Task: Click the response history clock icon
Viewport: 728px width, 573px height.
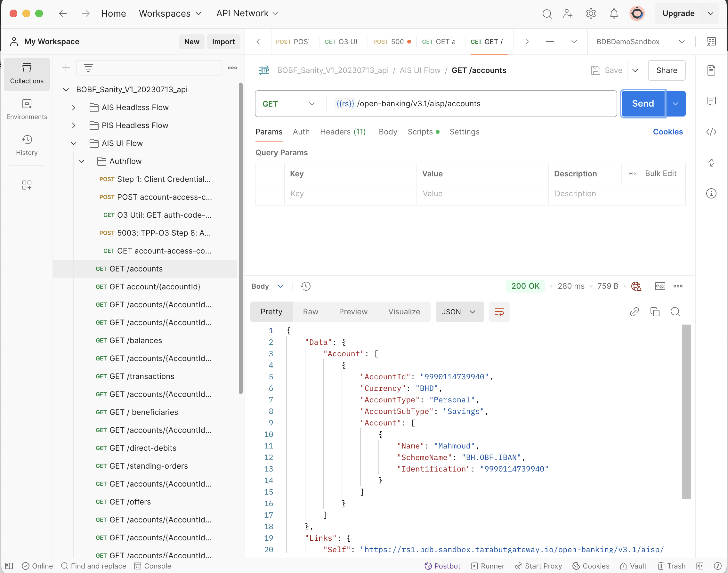Action: point(305,286)
